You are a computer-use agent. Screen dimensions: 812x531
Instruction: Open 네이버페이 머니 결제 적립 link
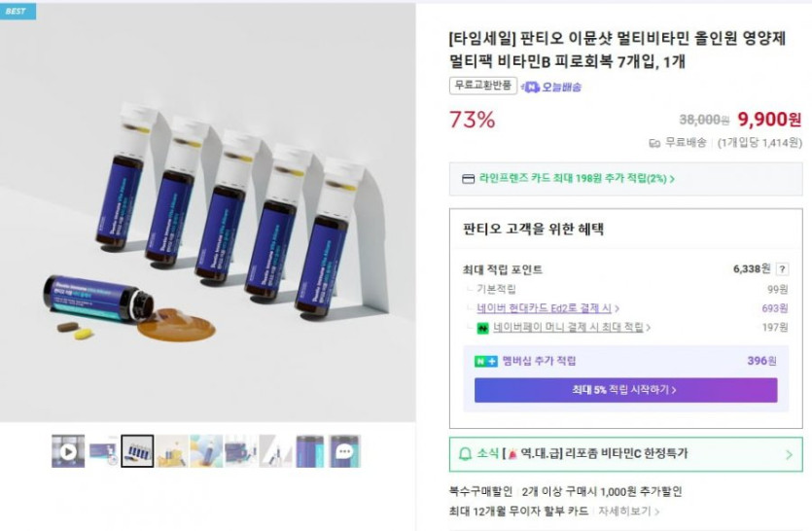pyautogui.click(x=572, y=328)
